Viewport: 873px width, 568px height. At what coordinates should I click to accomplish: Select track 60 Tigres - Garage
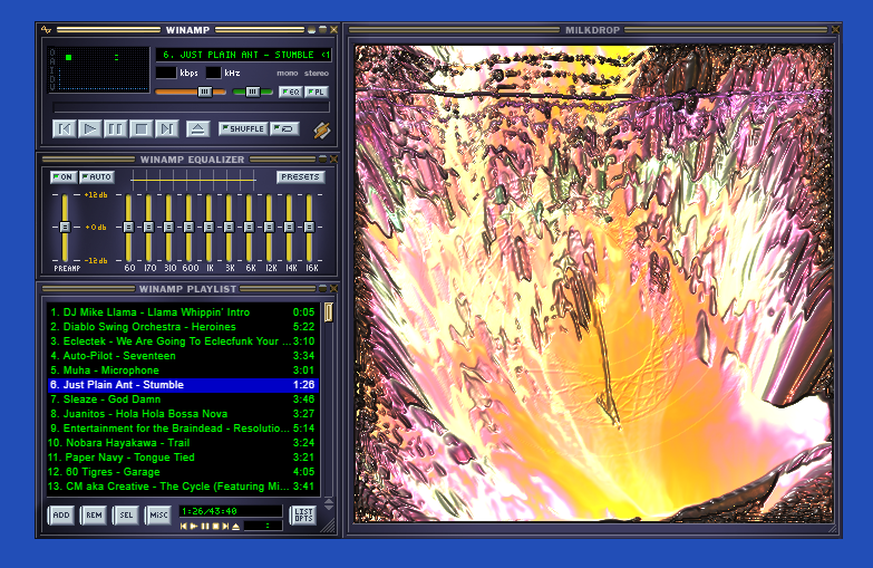[183, 472]
